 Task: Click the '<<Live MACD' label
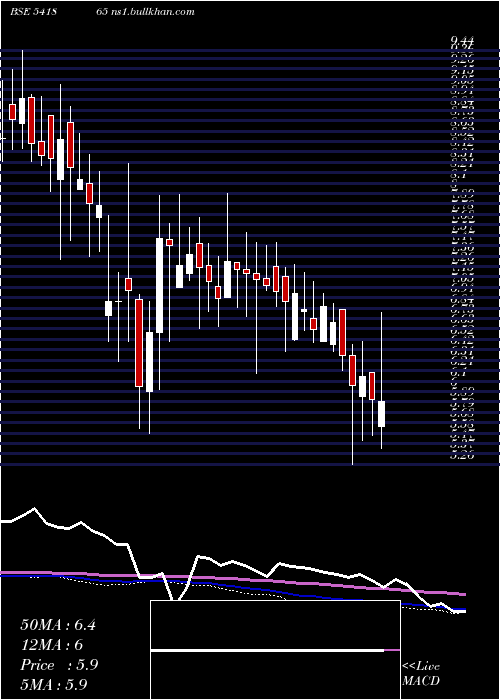pos(421,674)
